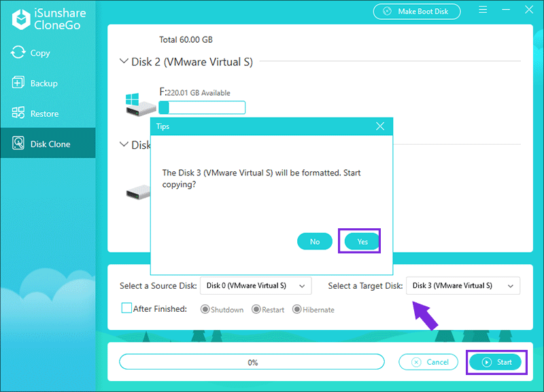Select the Restart radio option
This screenshot has width=544, height=392.
pyautogui.click(x=256, y=310)
